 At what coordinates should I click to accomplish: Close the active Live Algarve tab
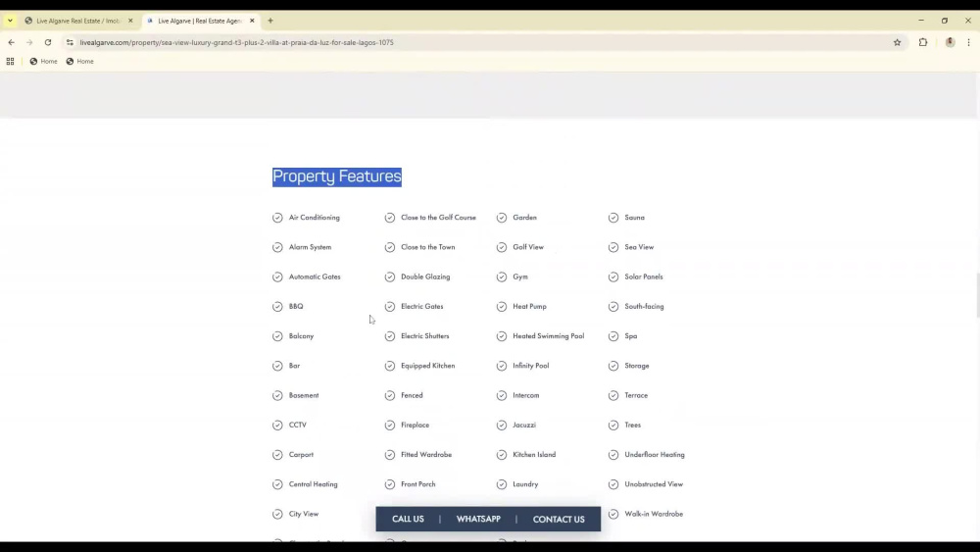point(252,21)
